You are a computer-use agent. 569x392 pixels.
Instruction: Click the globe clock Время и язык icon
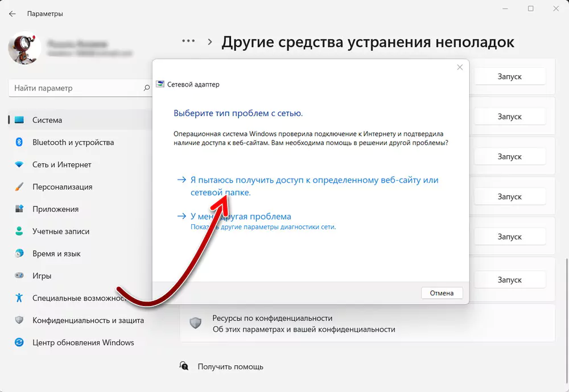pos(19,253)
